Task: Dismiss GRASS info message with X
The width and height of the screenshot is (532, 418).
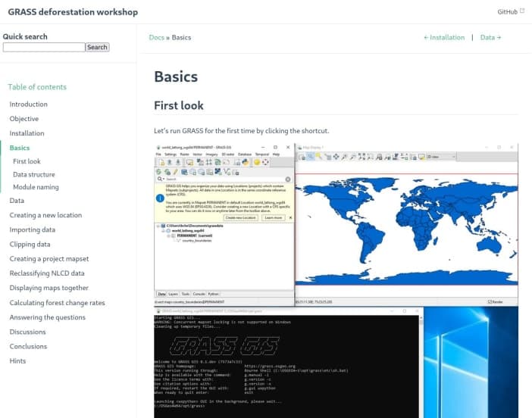Action: click(290, 217)
